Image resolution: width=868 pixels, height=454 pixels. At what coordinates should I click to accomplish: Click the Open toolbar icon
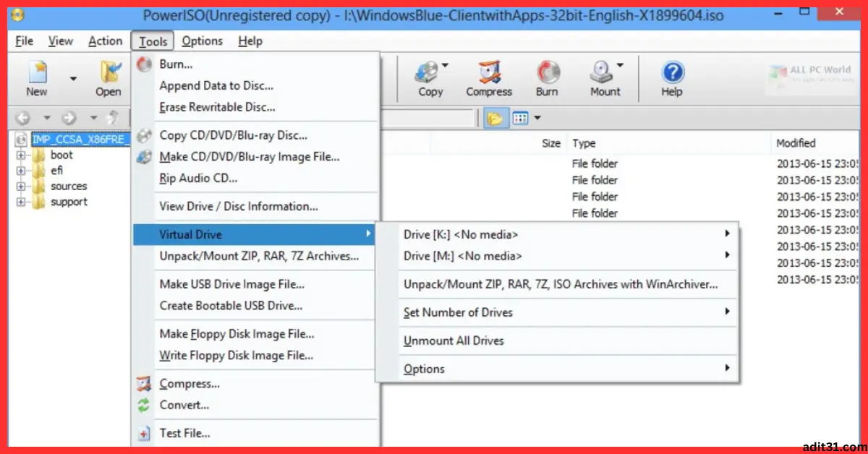tap(109, 72)
